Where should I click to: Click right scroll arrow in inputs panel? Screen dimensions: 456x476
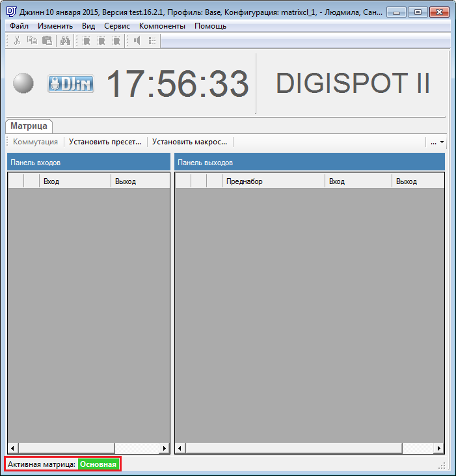[164, 448]
